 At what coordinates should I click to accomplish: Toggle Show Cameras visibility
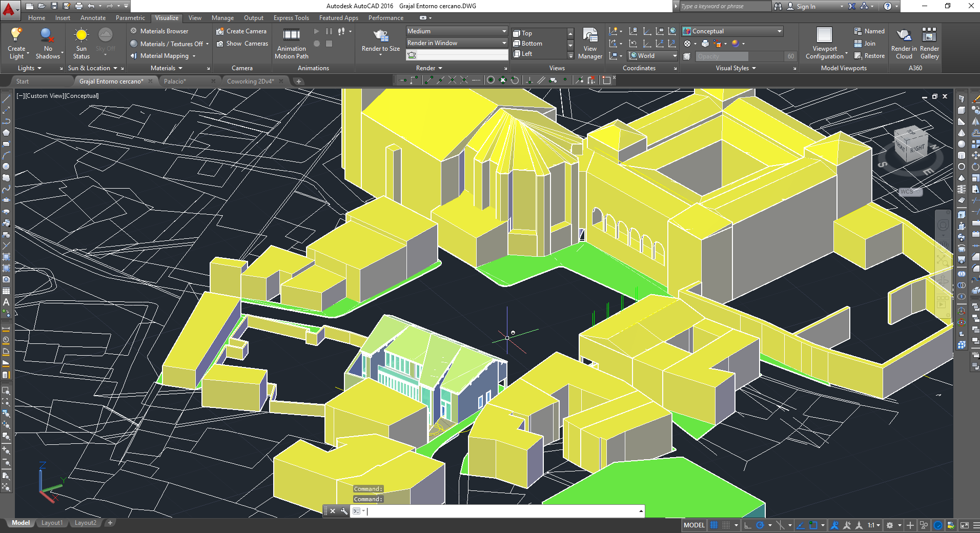coord(242,44)
